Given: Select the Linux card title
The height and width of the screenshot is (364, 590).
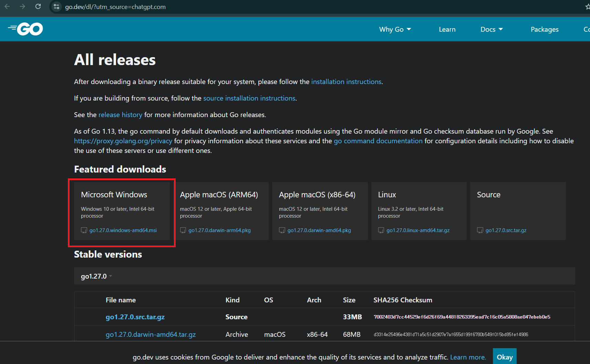Looking at the screenshot, I should (x=387, y=195).
